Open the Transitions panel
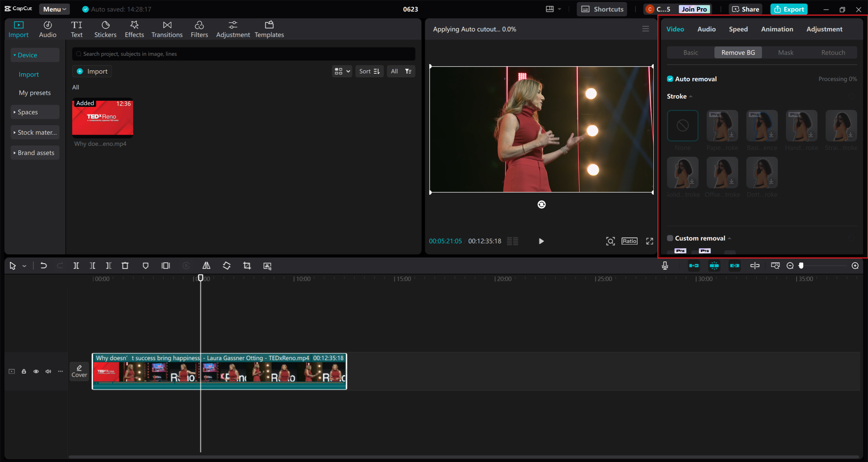The image size is (868, 462). [167, 29]
